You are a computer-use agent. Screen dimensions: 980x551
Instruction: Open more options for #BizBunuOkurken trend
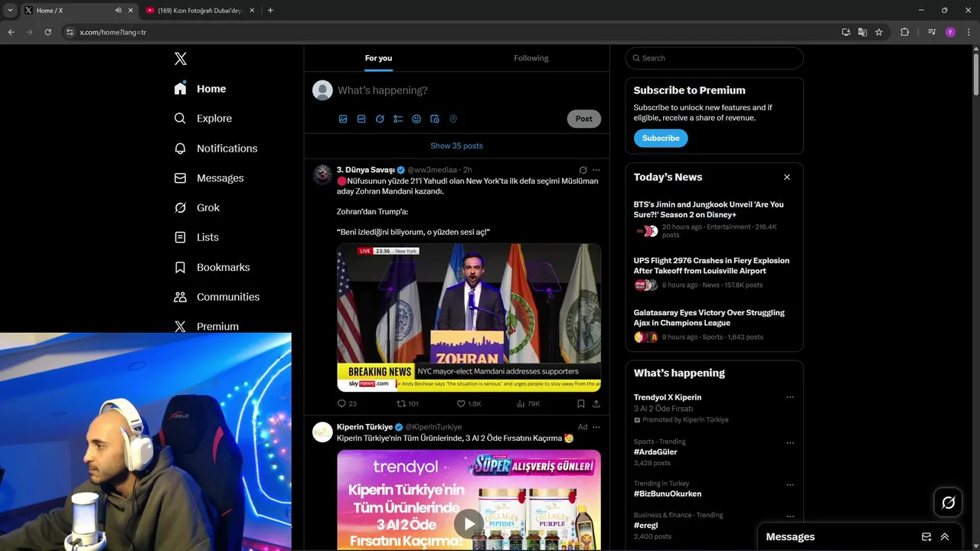(x=790, y=484)
